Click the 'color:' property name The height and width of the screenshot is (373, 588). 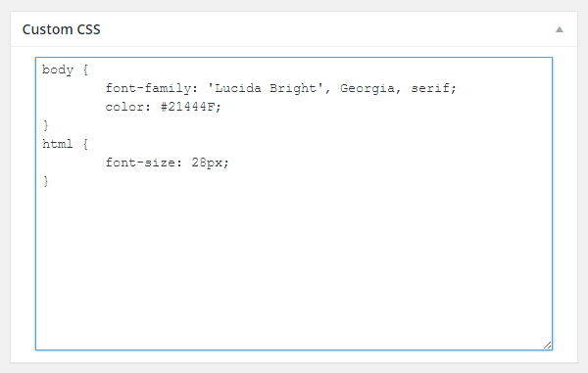(127, 107)
